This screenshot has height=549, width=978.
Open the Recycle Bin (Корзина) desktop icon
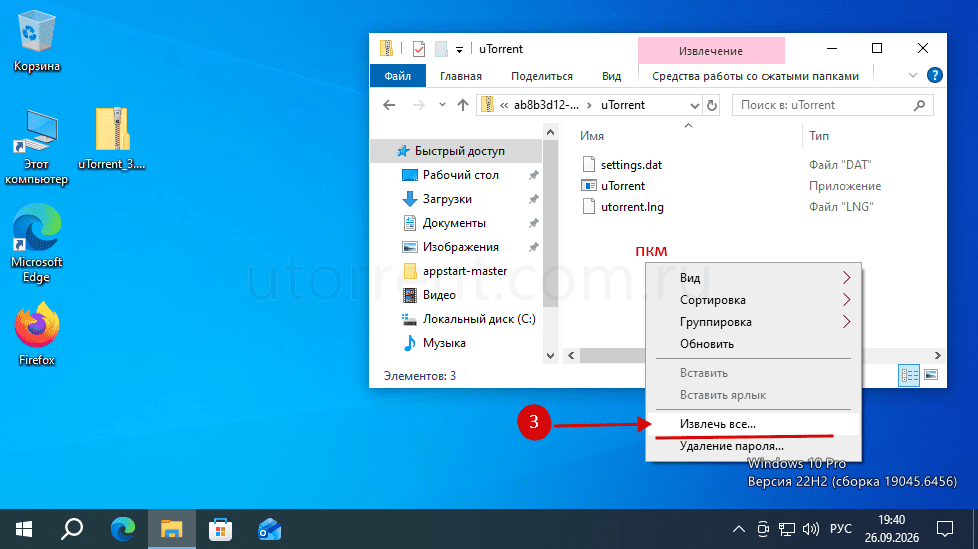[x=37, y=41]
